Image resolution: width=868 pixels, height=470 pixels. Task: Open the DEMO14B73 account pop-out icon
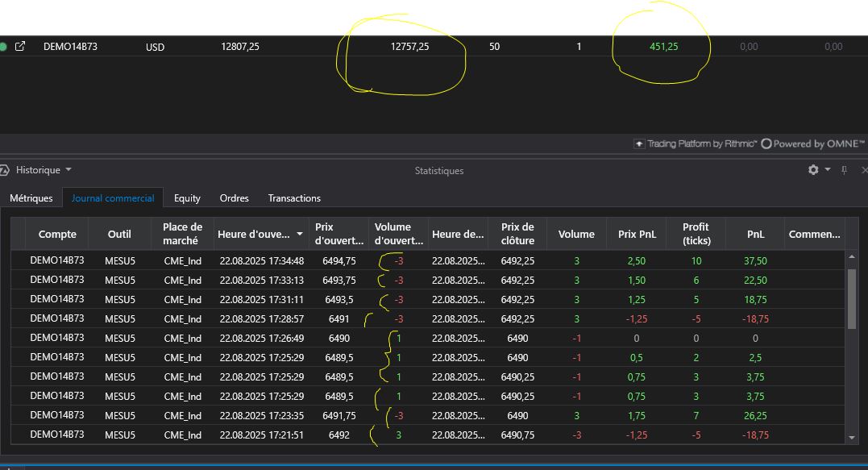point(20,47)
